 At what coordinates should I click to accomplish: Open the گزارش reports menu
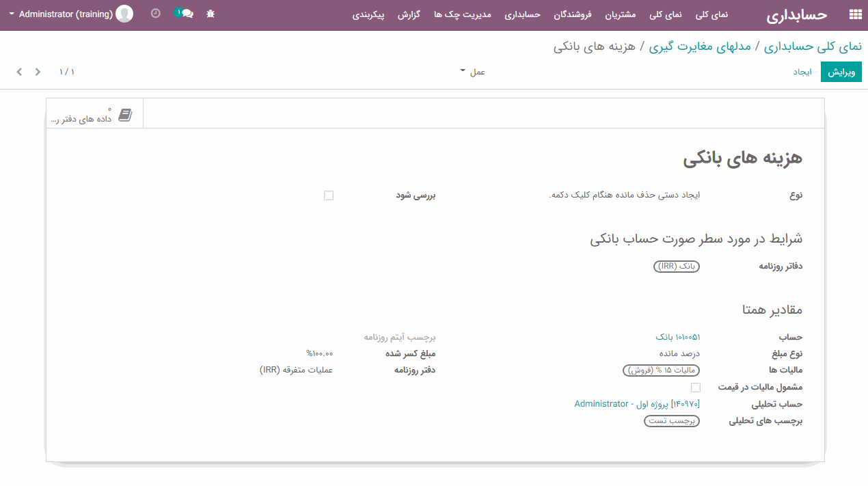408,14
